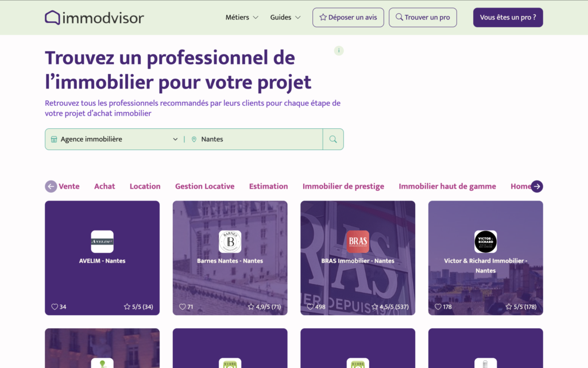Click the AVELIM agency logo
588x368 pixels.
(102, 241)
